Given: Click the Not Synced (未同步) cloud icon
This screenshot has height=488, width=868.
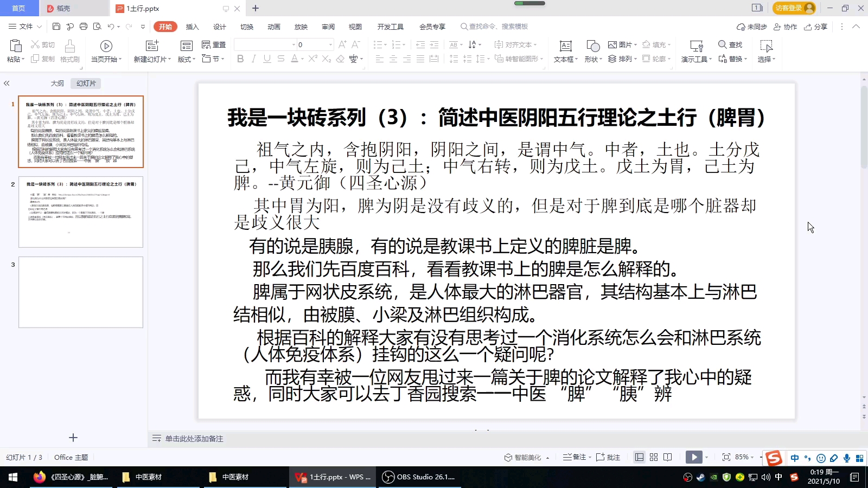Looking at the screenshot, I should (x=752, y=27).
